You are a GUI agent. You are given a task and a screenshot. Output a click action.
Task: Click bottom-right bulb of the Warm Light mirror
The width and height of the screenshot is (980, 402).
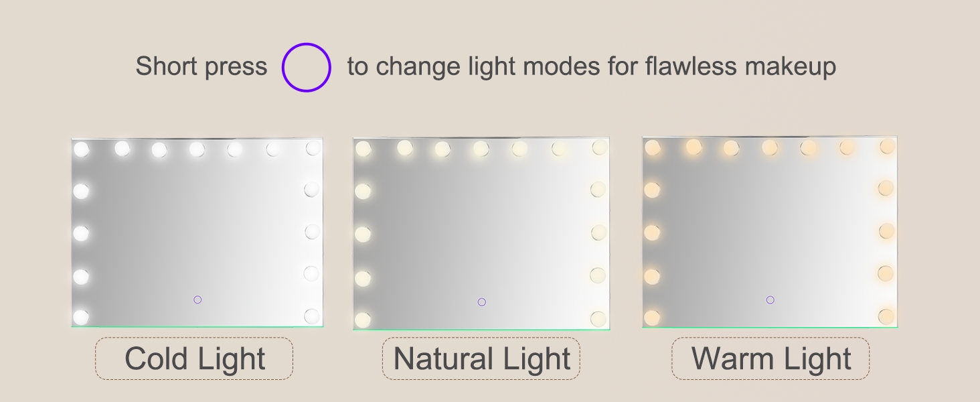(x=886, y=316)
